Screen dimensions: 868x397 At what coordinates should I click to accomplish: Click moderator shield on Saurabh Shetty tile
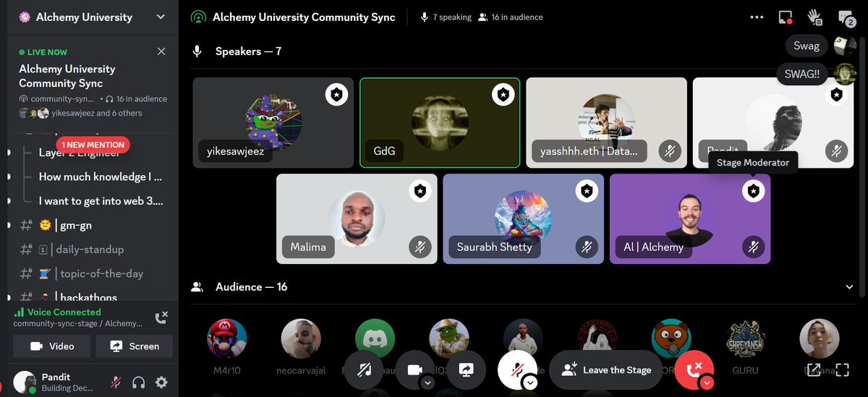point(587,191)
